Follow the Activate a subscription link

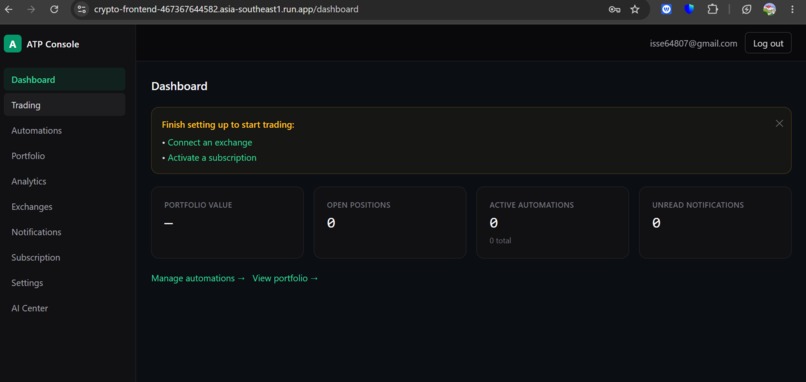[212, 158]
